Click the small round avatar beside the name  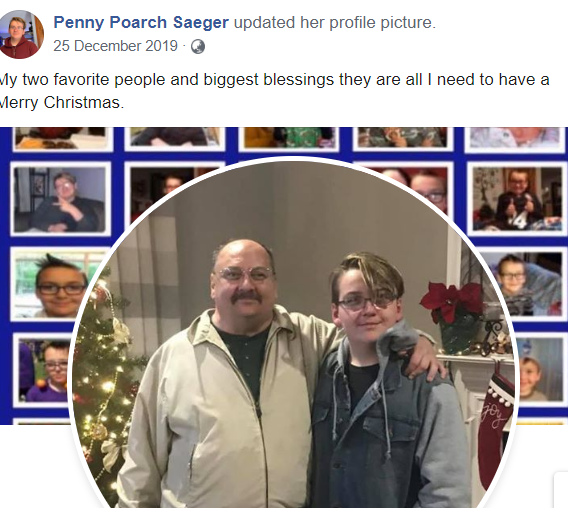21,34
